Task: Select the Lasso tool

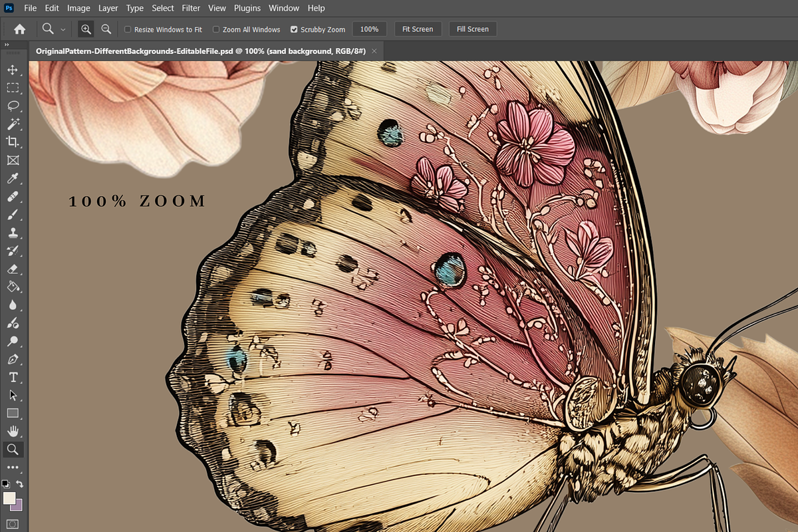Action: pos(12,106)
